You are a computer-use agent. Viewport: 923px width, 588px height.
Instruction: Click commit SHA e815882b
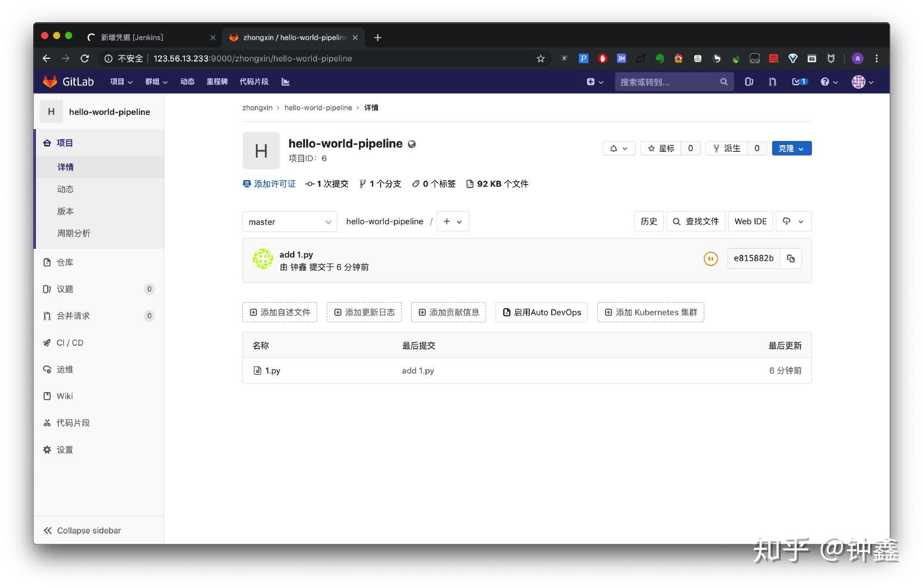[754, 259]
